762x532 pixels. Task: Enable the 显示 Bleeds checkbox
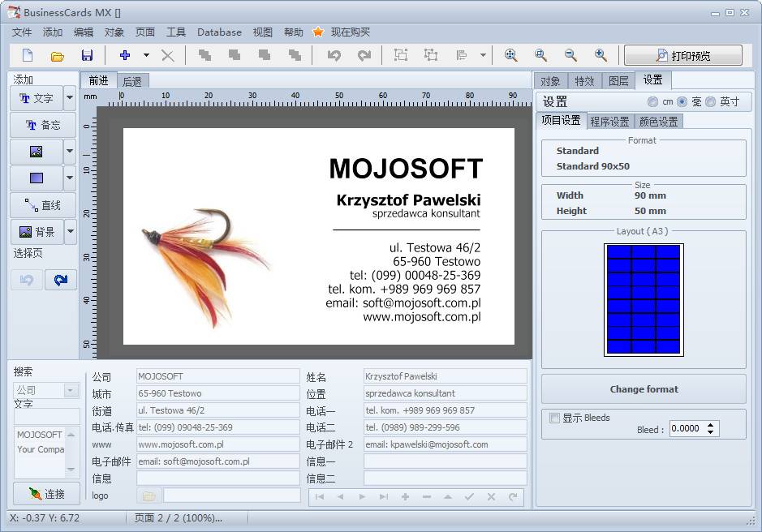coord(555,418)
